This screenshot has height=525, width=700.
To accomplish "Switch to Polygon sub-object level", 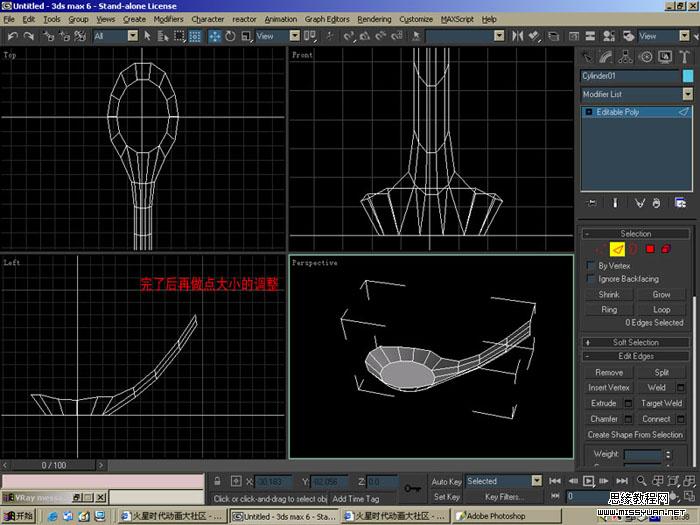I will pos(650,249).
